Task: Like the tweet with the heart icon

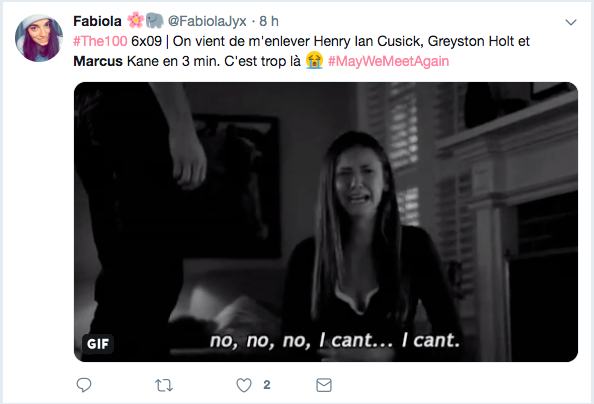Action: coord(244,385)
